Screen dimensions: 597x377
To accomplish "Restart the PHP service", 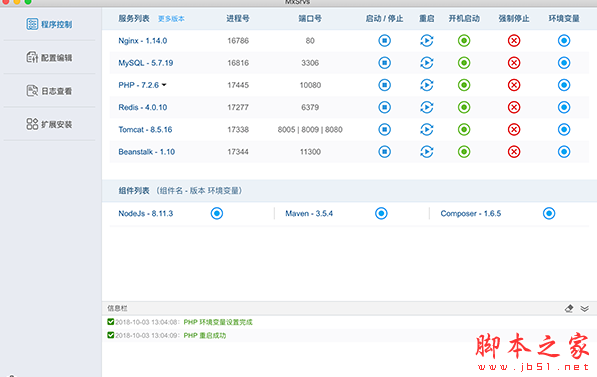I will click(427, 85).
